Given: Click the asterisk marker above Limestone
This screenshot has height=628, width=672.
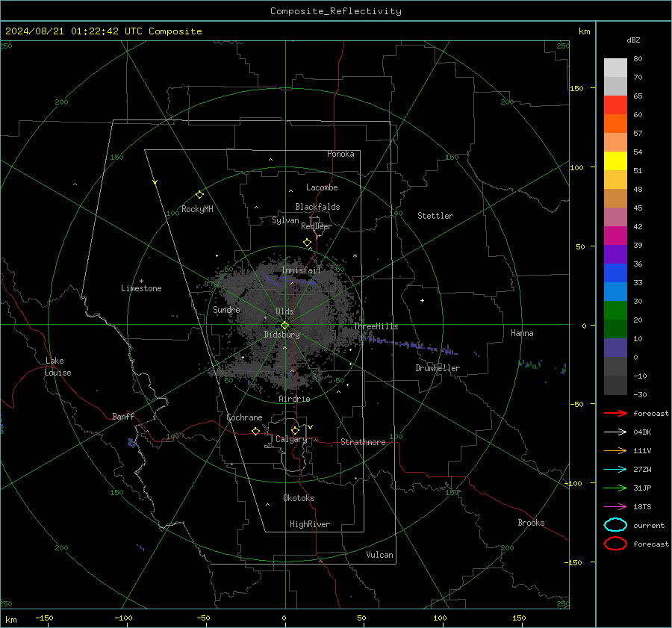Looking at the screenshot, I should tap(141, 282).
